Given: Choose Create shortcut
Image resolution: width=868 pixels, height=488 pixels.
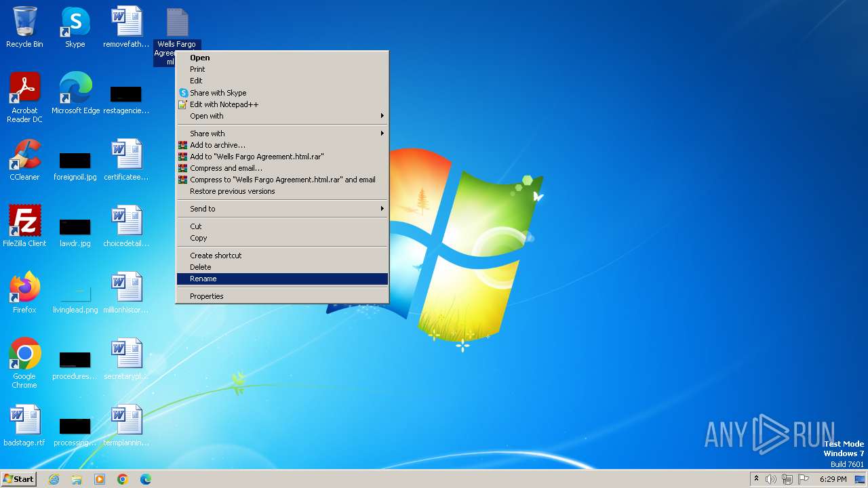Looking at the screenshot, I should tap(282, 256).
